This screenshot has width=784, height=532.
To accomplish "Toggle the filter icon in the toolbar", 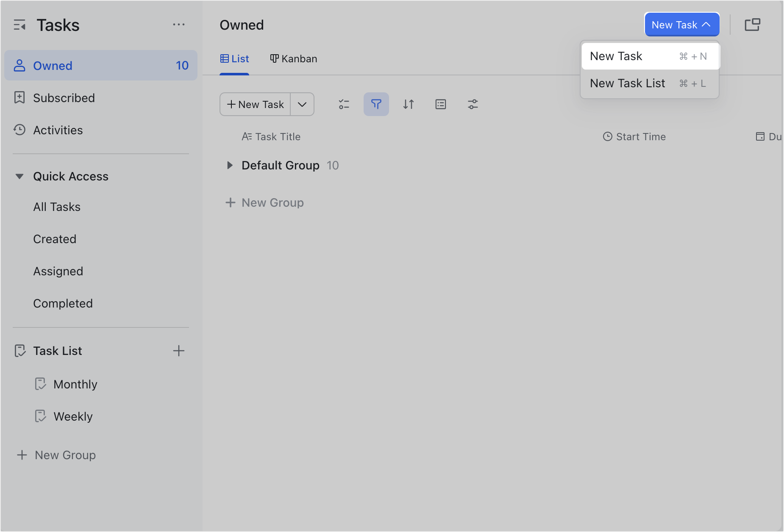I will coord(376,104).
